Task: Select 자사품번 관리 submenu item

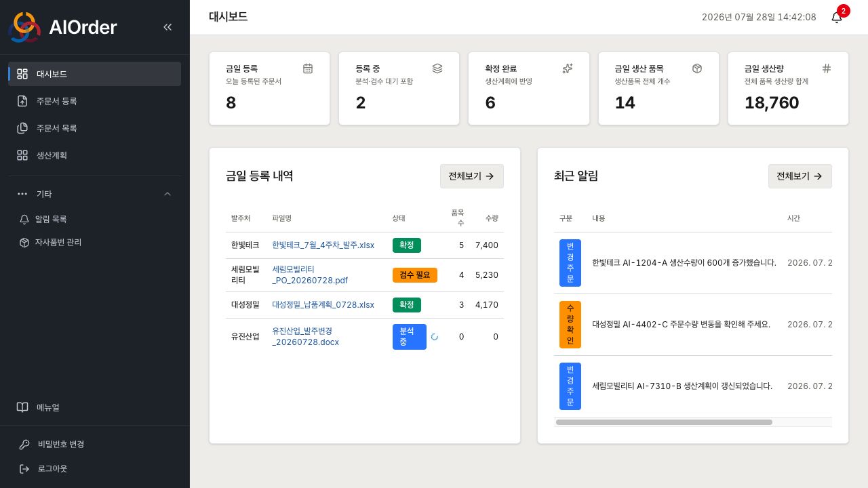Action: click(94, 243)
